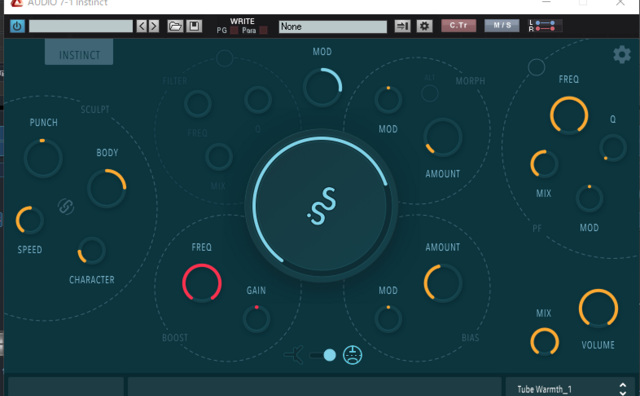This screenshot has width=640, height=396.
Task: Click the Morph AMOUNT knob
Action: 442,137
